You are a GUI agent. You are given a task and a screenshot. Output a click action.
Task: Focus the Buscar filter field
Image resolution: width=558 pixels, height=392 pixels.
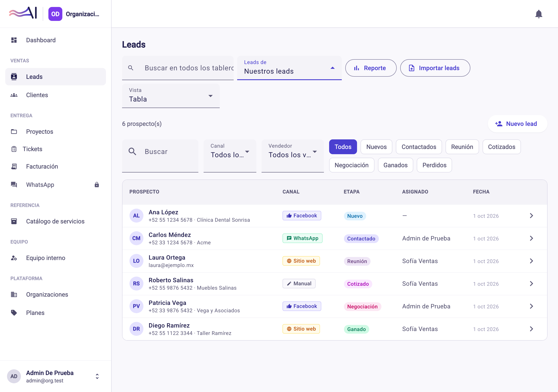click(x=160, y=156)
